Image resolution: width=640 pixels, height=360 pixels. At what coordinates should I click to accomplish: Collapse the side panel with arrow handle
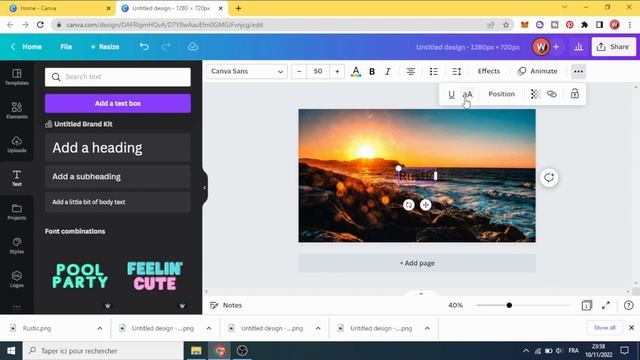[204, 188]
